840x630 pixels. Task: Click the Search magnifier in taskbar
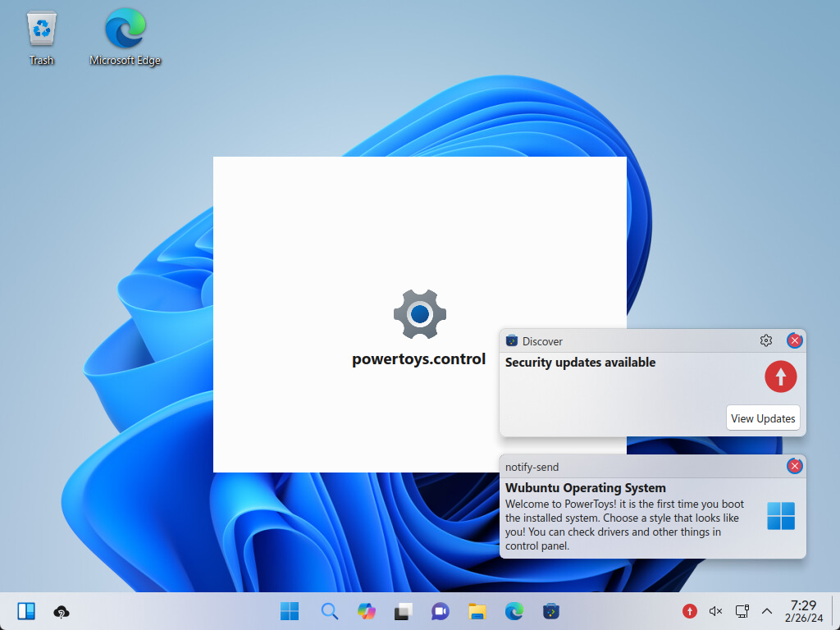click(x=329, y=611)
